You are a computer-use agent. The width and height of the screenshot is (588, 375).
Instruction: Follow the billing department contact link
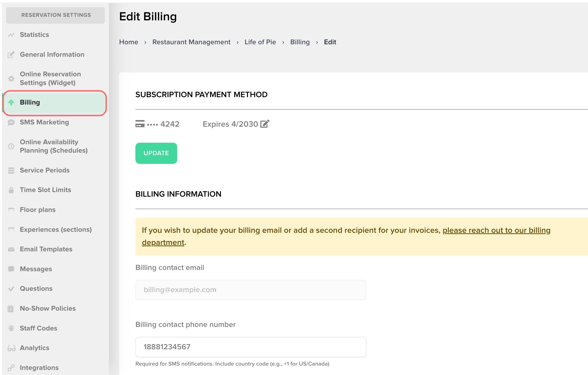pos(496,230)
